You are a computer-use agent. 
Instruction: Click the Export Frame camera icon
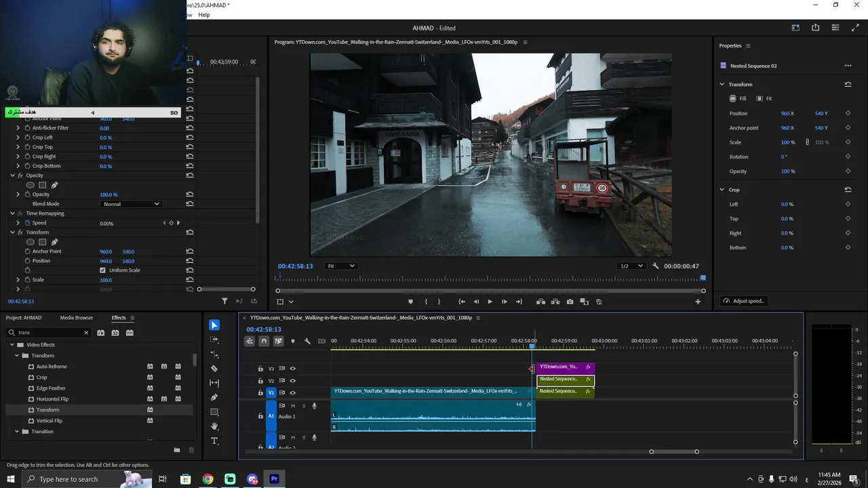pyautogui.click(x=570, y=302)
